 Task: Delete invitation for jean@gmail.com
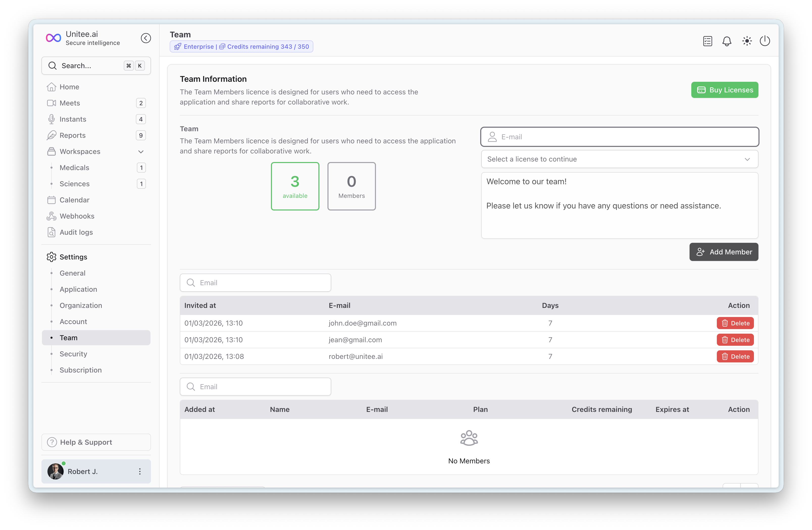pos(735,340)
